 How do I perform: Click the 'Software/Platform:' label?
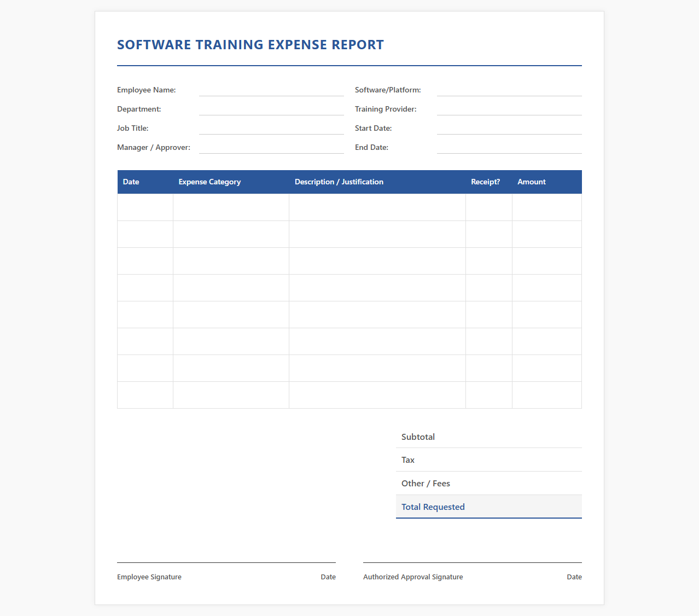click(x=388, y=90)
